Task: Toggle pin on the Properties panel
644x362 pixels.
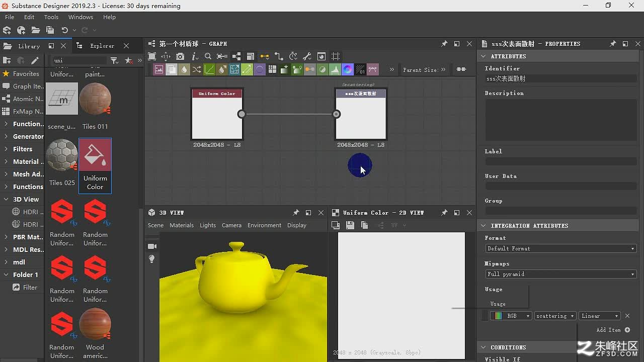Action: click(x=613, y=44)
